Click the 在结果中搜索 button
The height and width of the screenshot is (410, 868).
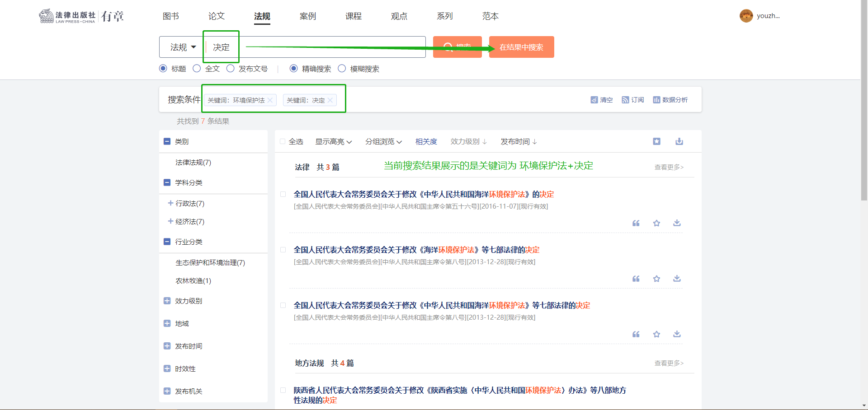click(521, 47)
